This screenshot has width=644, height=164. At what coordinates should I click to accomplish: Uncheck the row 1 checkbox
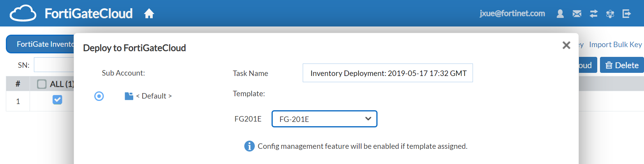[57, 100]
